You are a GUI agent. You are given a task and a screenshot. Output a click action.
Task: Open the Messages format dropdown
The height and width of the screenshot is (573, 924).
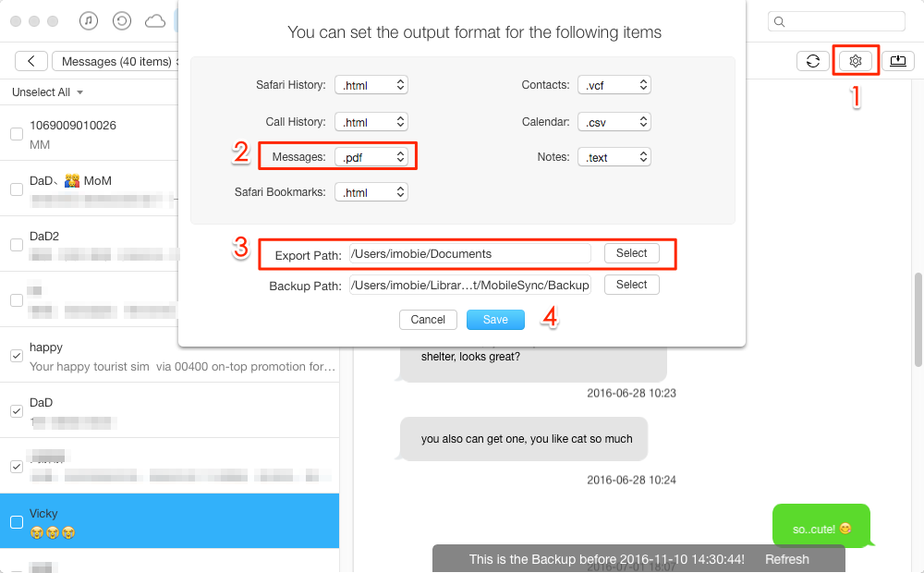point(371,157)
